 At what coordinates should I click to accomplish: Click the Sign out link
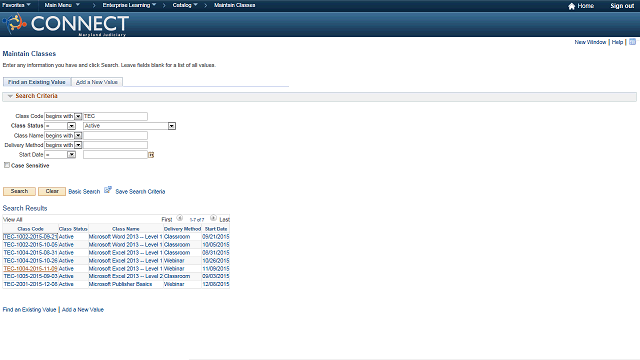622,6
